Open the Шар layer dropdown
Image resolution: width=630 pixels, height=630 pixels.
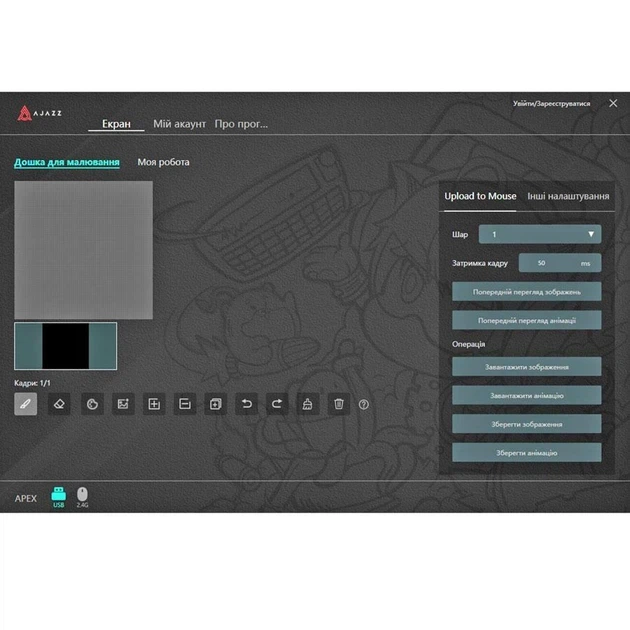click(x=540, y=234)
